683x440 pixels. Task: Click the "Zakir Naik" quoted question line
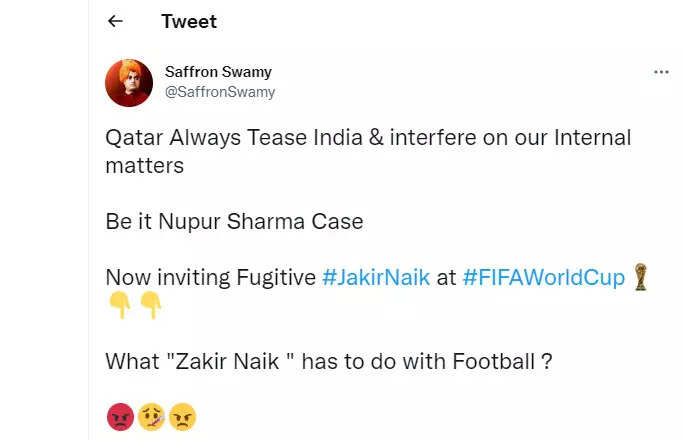pyautogui.click(x=329, y=361)
